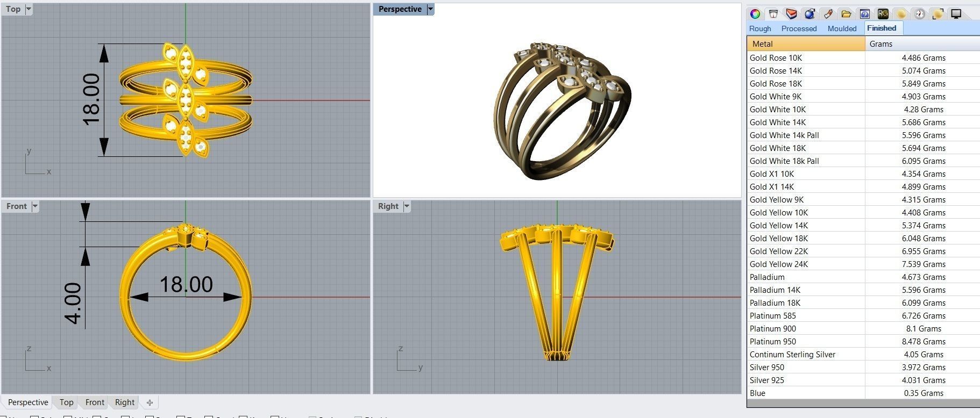Select the Gold White 10K row
980x418 pixels.
click(x=863, y=109)
